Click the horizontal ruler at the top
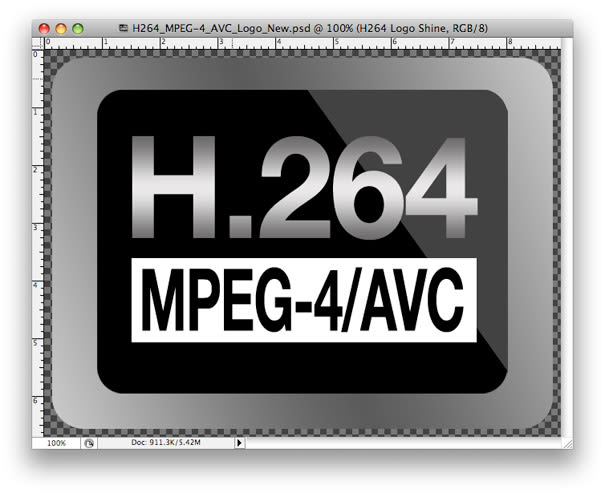 pos(302,43)
